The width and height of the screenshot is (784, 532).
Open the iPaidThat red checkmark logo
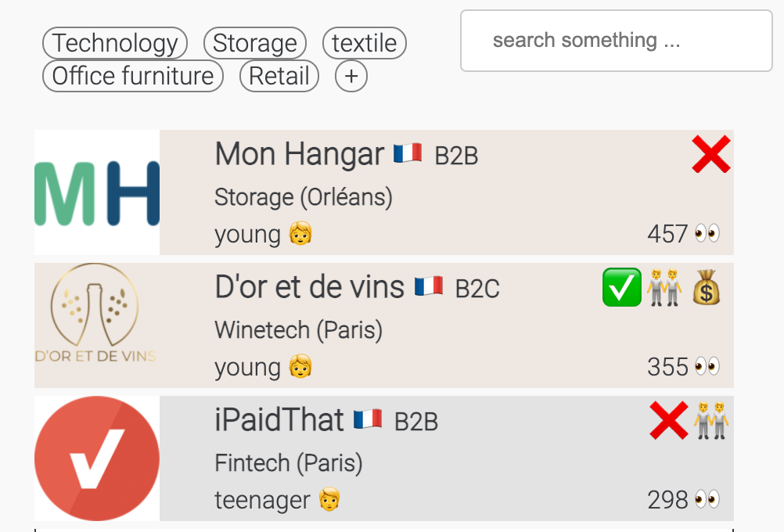(97, 458)
